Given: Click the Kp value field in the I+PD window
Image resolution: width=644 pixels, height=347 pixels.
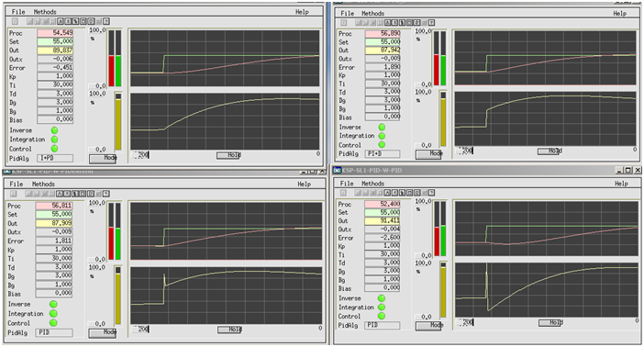Looking at the screenshot, I should tap(55, 76).
